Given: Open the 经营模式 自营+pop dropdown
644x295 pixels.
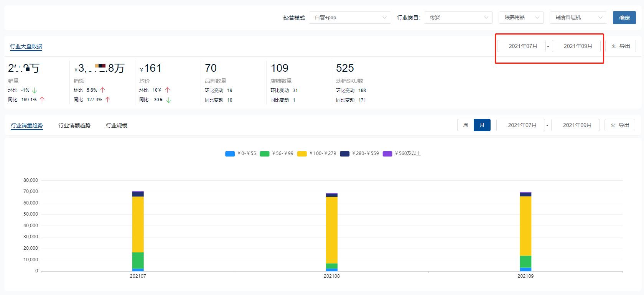Looking at the screenshot, I should [x=350, y=18].
